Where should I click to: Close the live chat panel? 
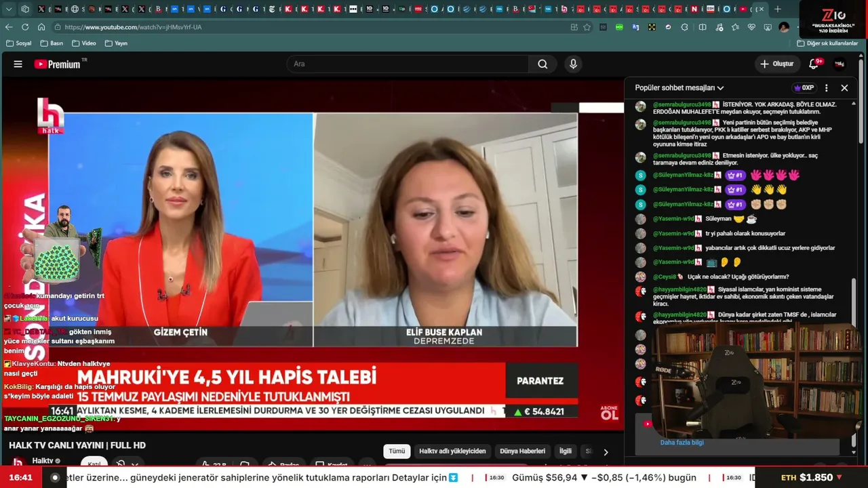coord(844,88)
